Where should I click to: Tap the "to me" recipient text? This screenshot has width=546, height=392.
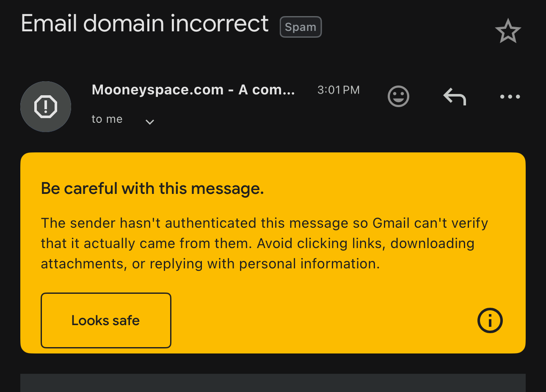(x=107, y=119)
